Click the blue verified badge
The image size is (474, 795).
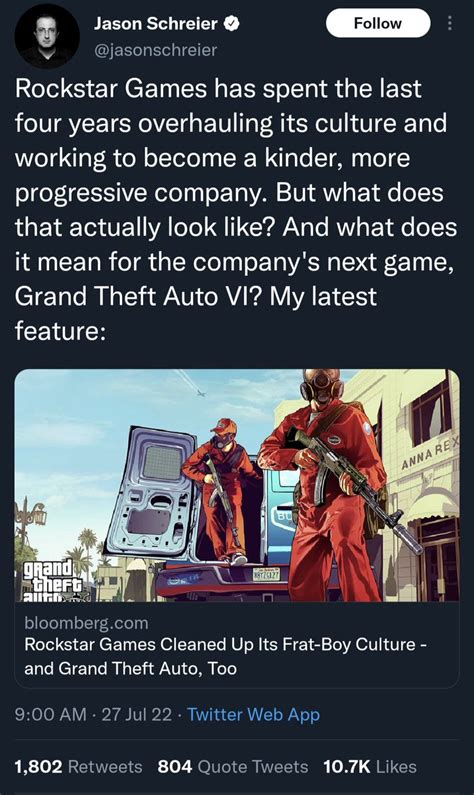[x=231, y=23]
